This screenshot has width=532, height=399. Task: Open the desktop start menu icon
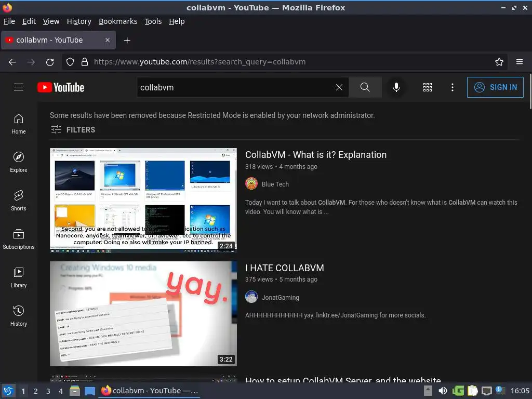(x=8, y=391)
